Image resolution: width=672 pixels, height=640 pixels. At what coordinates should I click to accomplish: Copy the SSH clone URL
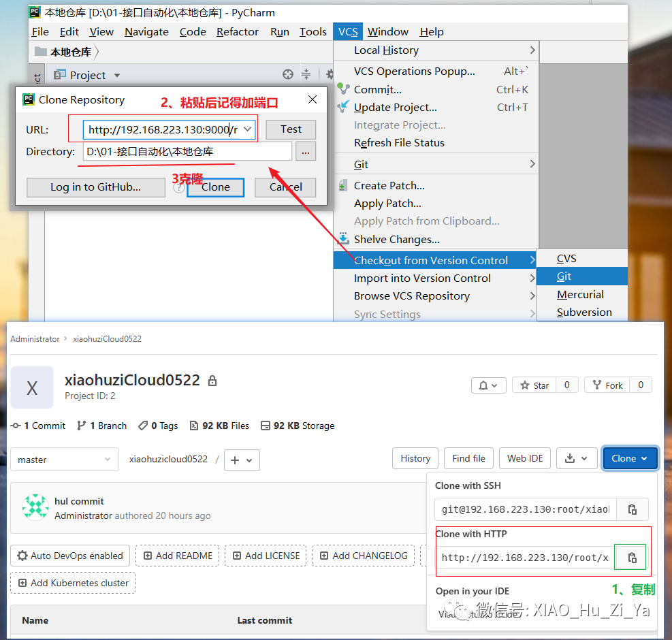632,509
